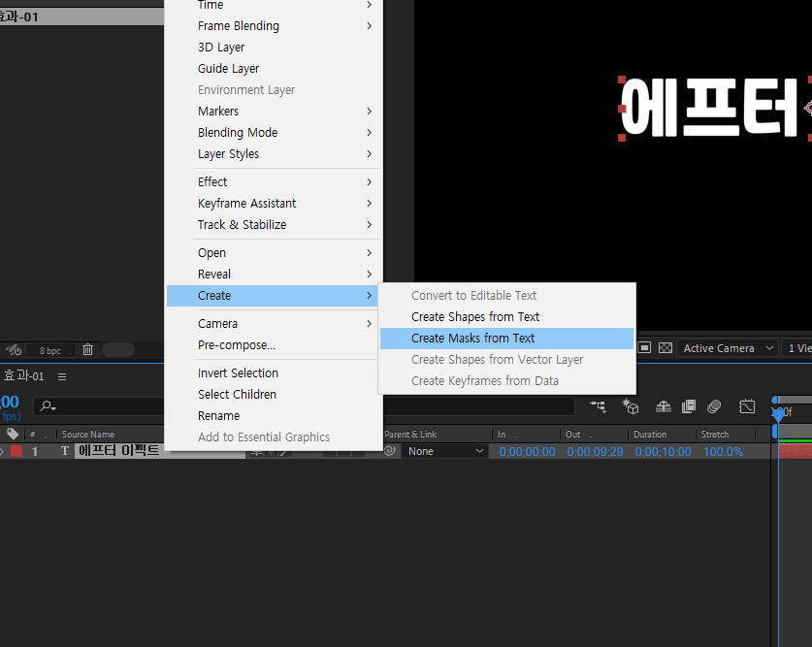
Task: Open the Active Camera dropdown
Action: pos(728,348)
